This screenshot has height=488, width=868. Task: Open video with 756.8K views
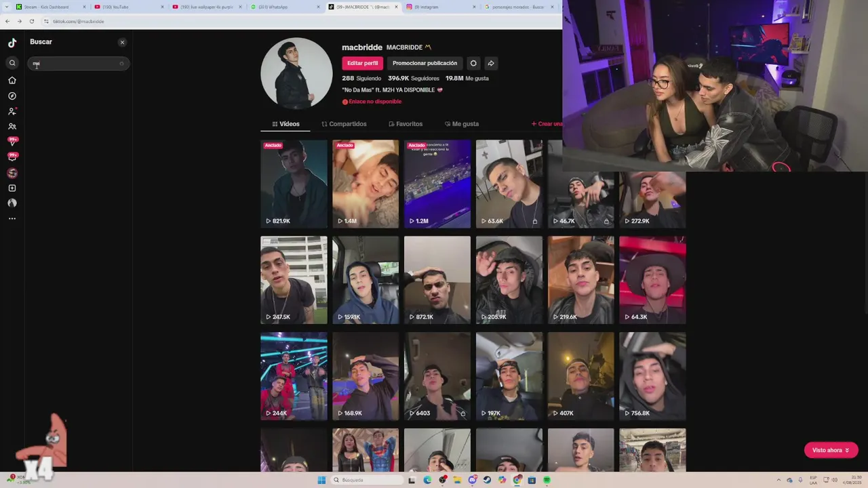coord(652,376)
